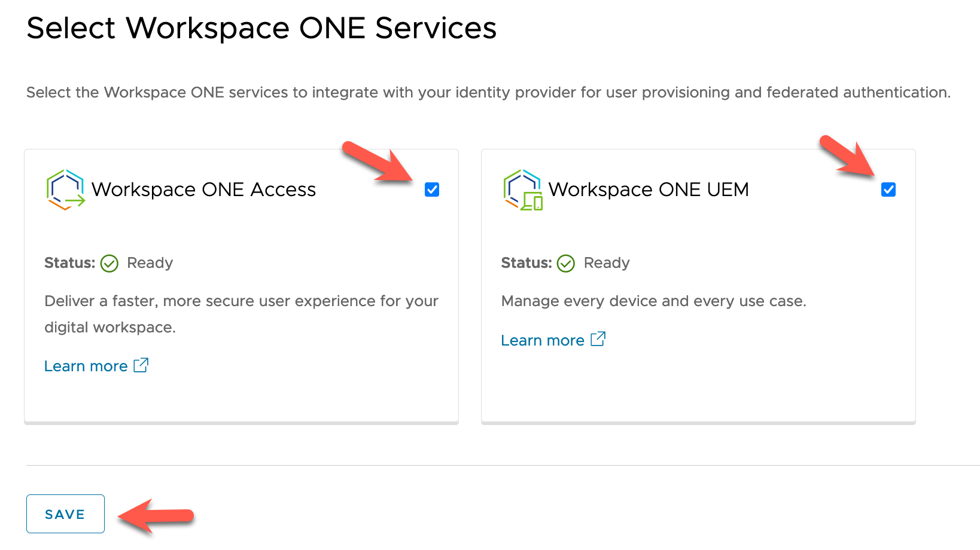Click the Status label in Access card
Viewport: 980px width, 550px height.
(69, 263)
